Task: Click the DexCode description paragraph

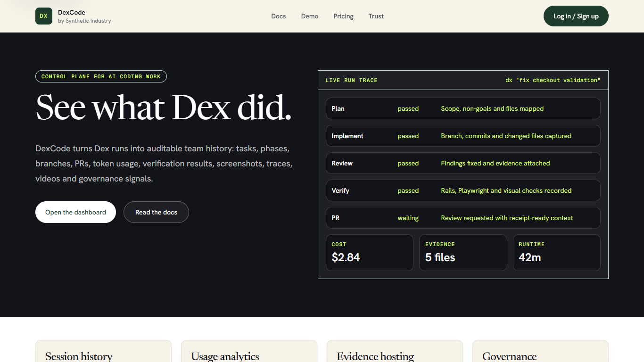Action: click(x=164, y=164)
